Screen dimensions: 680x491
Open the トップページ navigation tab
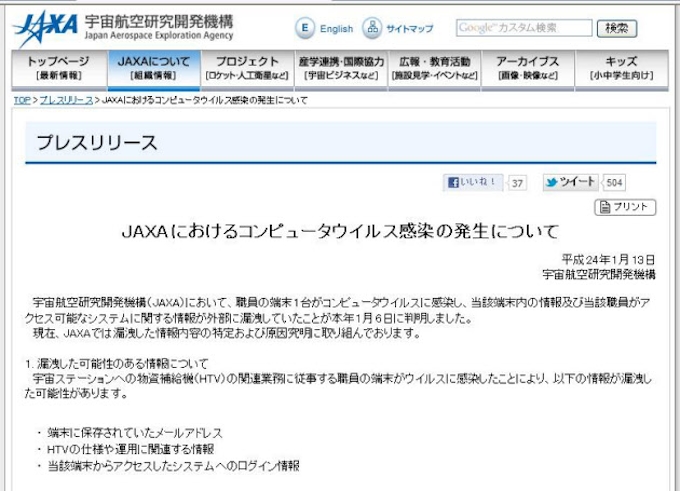tap(57, 68)
